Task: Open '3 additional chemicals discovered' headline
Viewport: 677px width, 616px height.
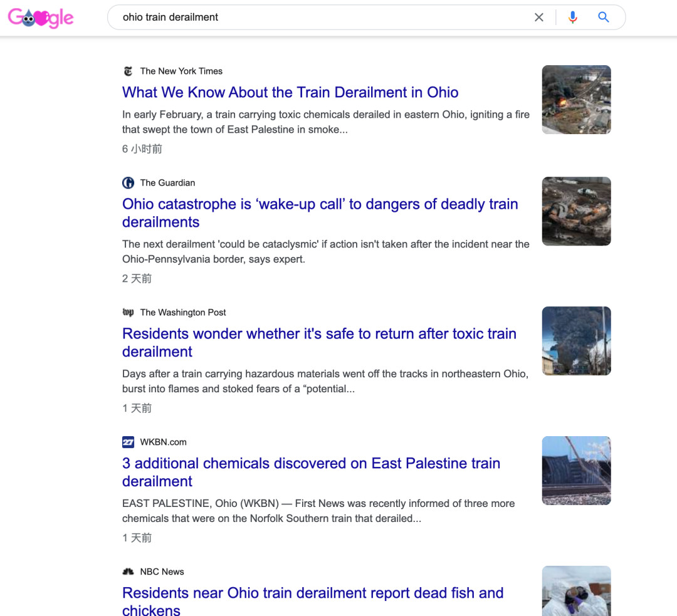Action: pyautogui.click(x=311, y=472)
